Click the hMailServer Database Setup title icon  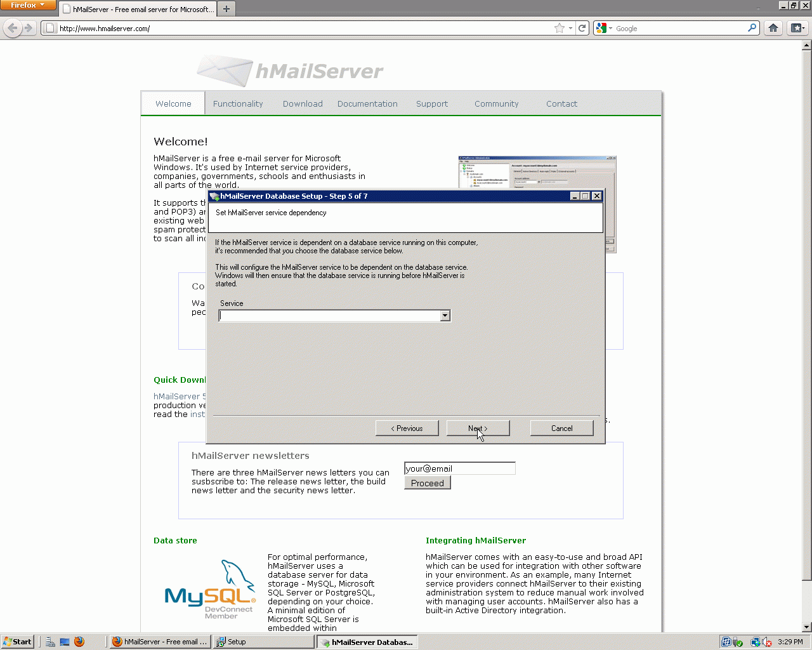click(214, 196)
